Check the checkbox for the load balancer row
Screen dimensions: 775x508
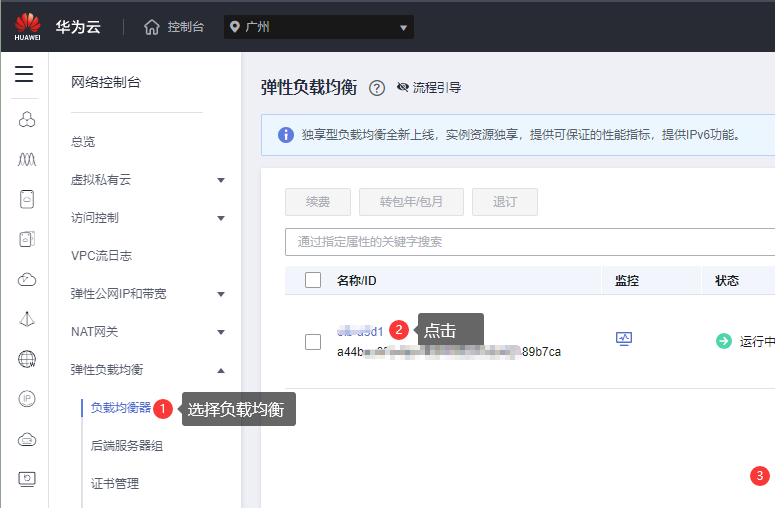313,342
